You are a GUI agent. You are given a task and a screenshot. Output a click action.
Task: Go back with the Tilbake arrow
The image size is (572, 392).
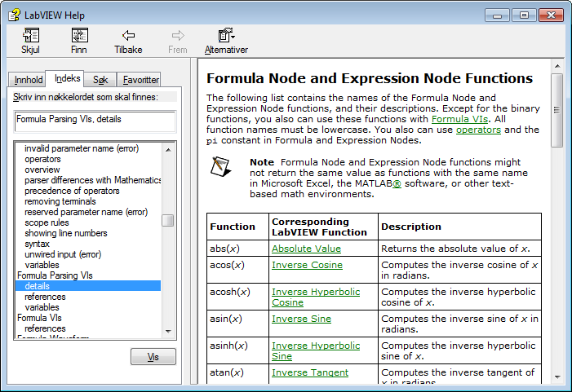pos(128,41)
